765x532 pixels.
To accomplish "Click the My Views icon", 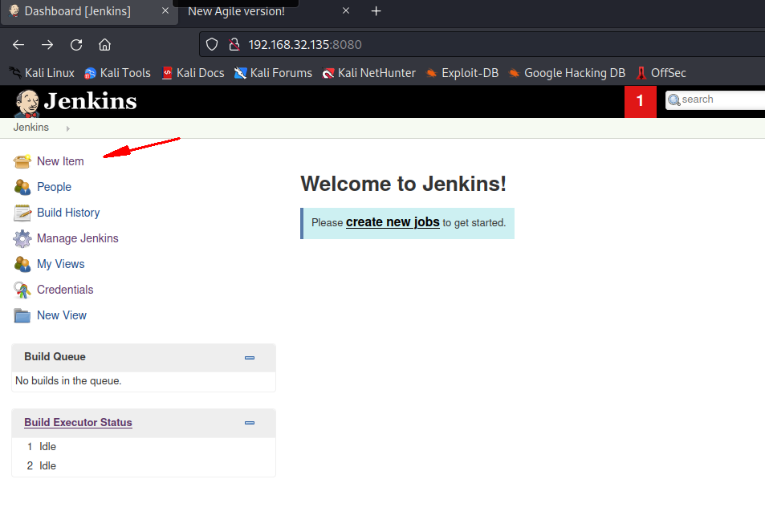I will coord(22,264).
